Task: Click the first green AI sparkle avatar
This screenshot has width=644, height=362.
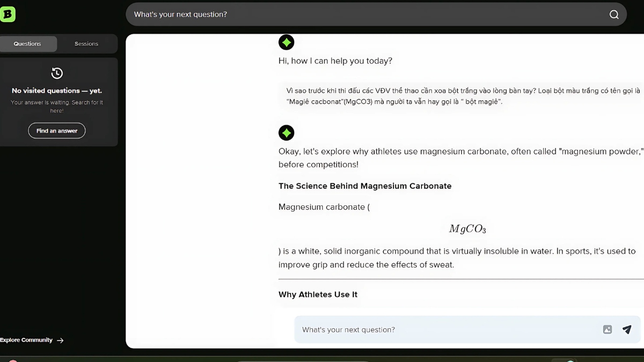Action: pos(287,42)
